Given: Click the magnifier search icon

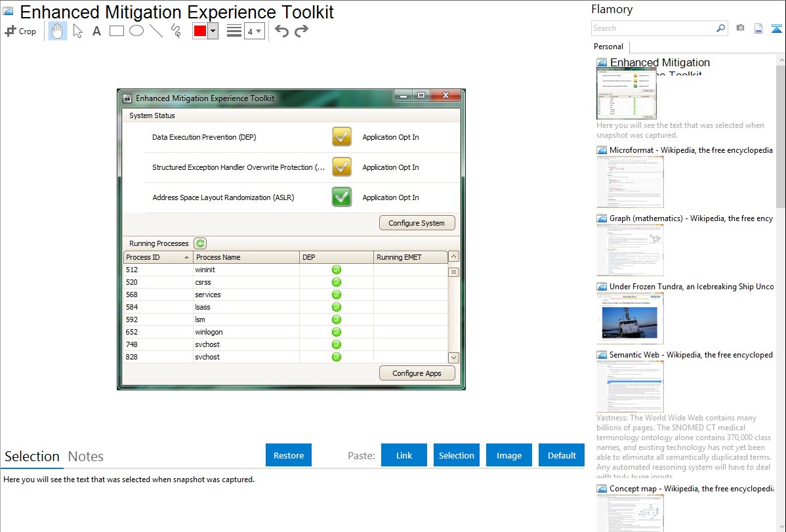Looking at the screenshot, I should [x=721, y=28].
